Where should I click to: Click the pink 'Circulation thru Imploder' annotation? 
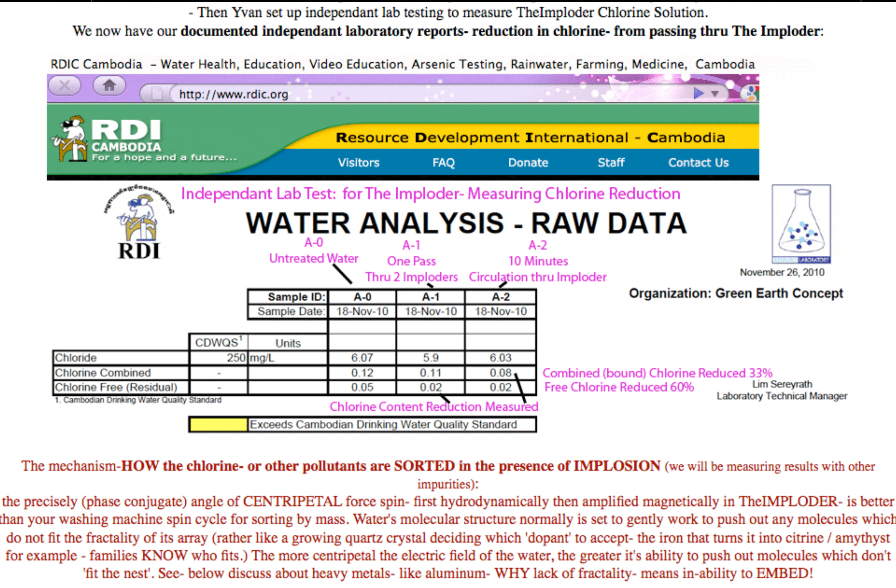[537, 277]
